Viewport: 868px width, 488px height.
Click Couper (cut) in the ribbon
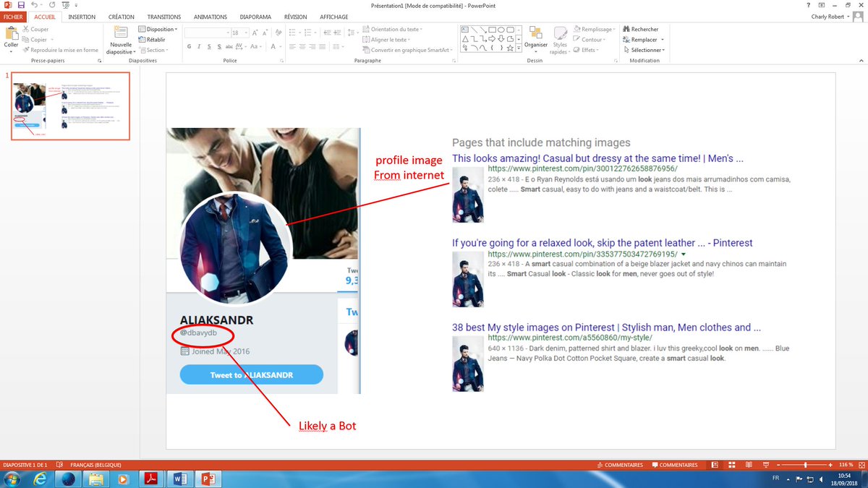[35, 30]
